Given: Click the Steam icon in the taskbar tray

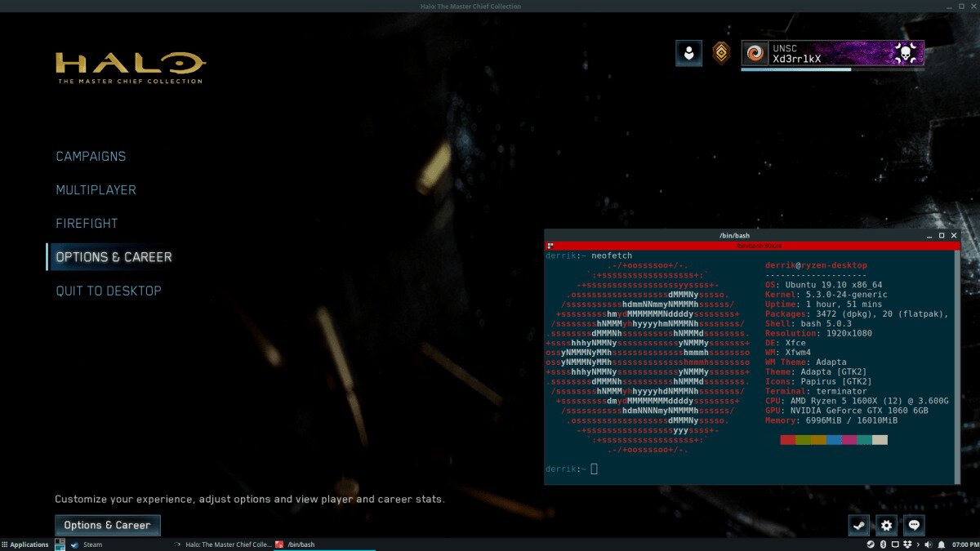Looking at the screenshot, I should (x=871, y=544).
